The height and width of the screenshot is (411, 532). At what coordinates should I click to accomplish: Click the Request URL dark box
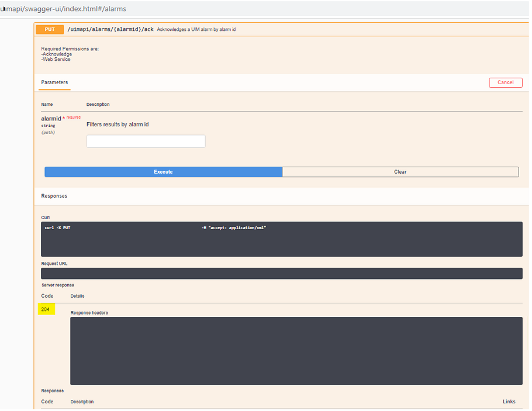(281, 274)
